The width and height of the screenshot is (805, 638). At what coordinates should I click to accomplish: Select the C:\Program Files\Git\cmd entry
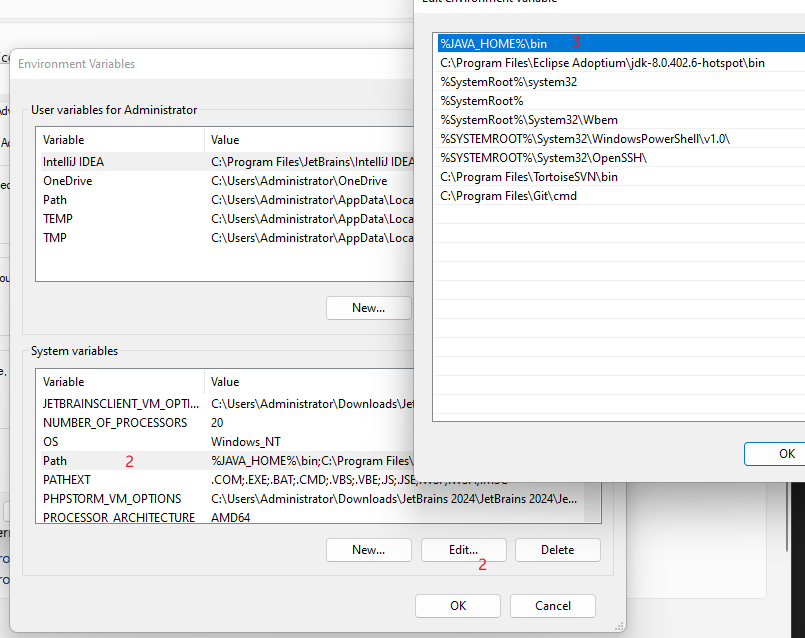pyautogui.click(x=621, y=196)
